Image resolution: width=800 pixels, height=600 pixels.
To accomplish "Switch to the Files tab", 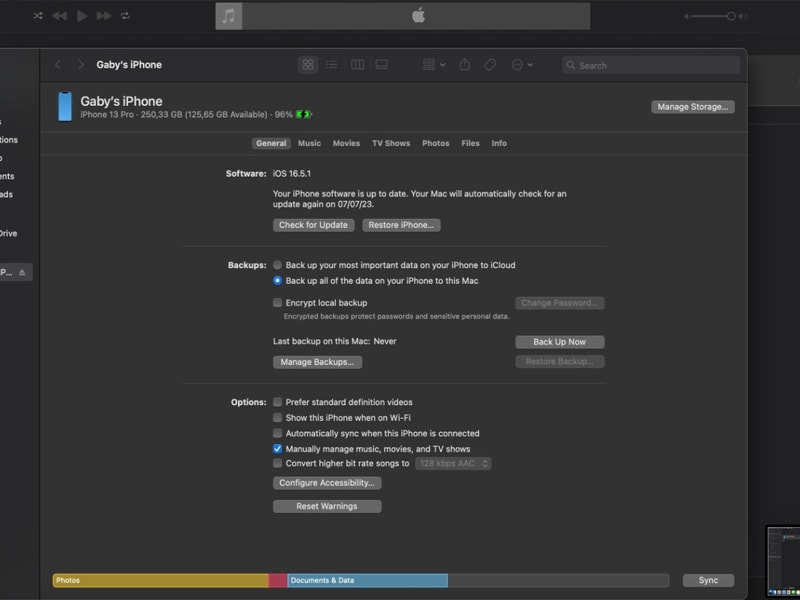I will pyautogui.click(x=470, y=143).
